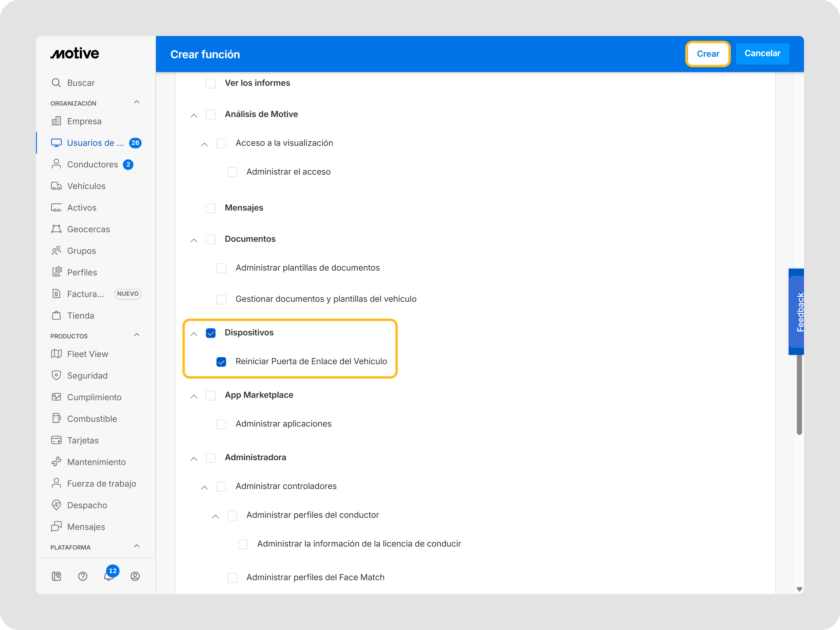Collapse the Administradora section chevron
Viewport: 840px width, 630px height.
tap(194, 458)
